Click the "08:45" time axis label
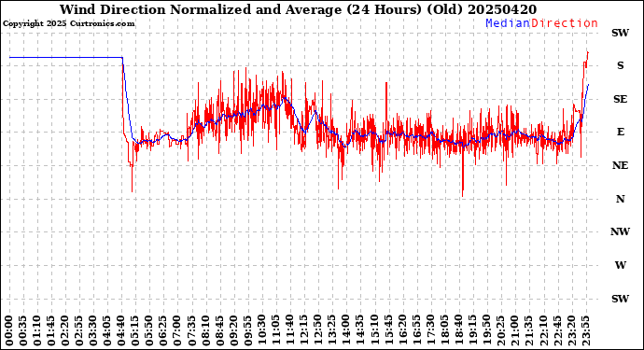The width and height of the screenshot is (644, 350). (219, 330)
